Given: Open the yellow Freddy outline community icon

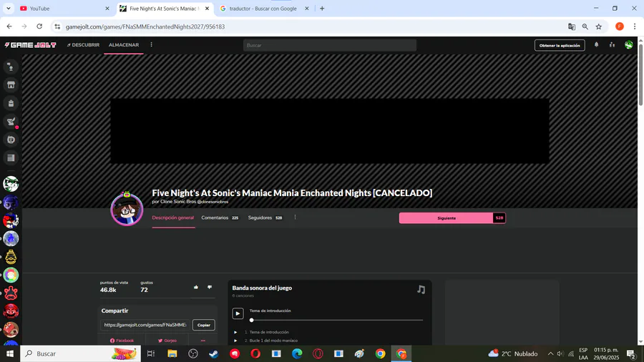Looking at the screenshot, I should [11, 257].
